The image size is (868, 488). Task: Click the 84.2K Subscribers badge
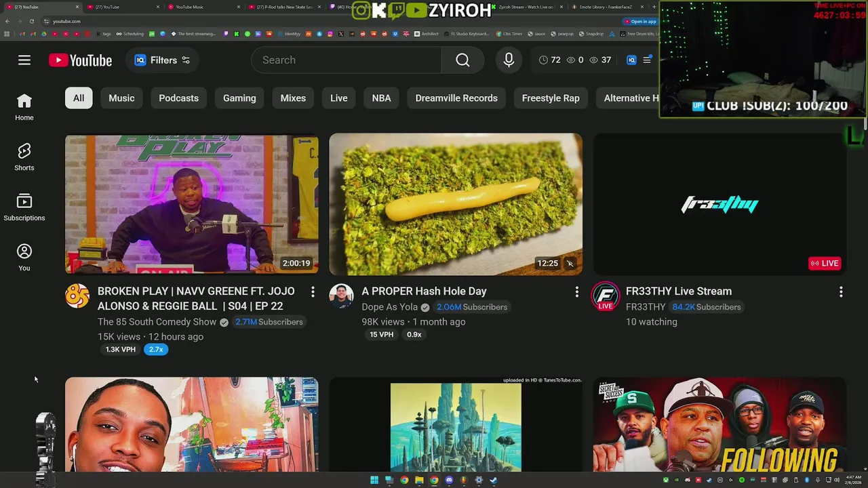pyautogui.click(x=707, y=307)
